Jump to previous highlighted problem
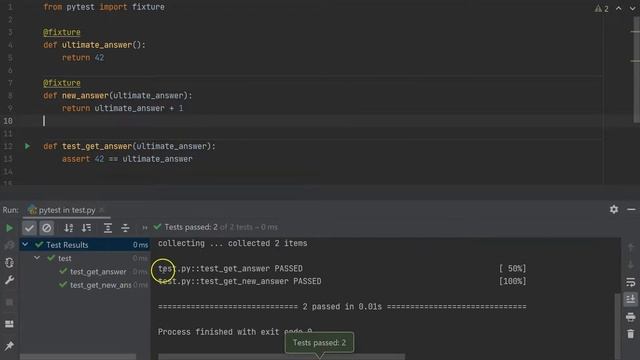Image resolution: width=640 pixels, height=360 pixels. click(619, 9)
